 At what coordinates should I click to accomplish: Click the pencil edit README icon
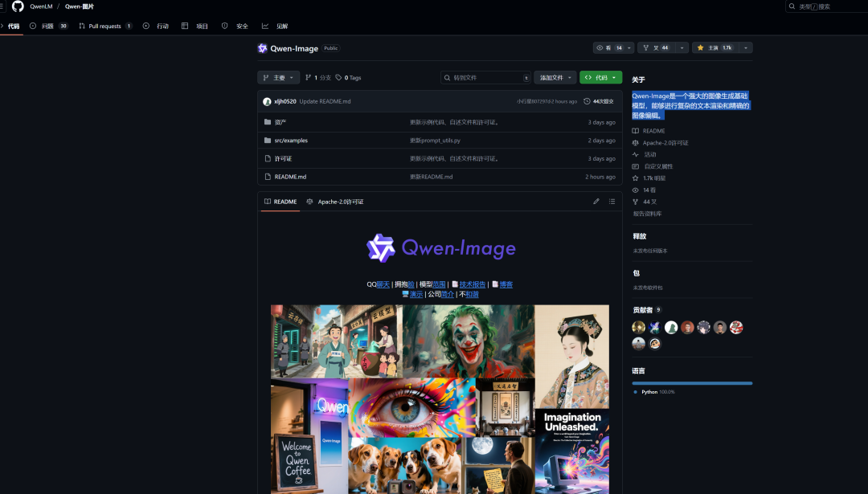coord(596,202)
